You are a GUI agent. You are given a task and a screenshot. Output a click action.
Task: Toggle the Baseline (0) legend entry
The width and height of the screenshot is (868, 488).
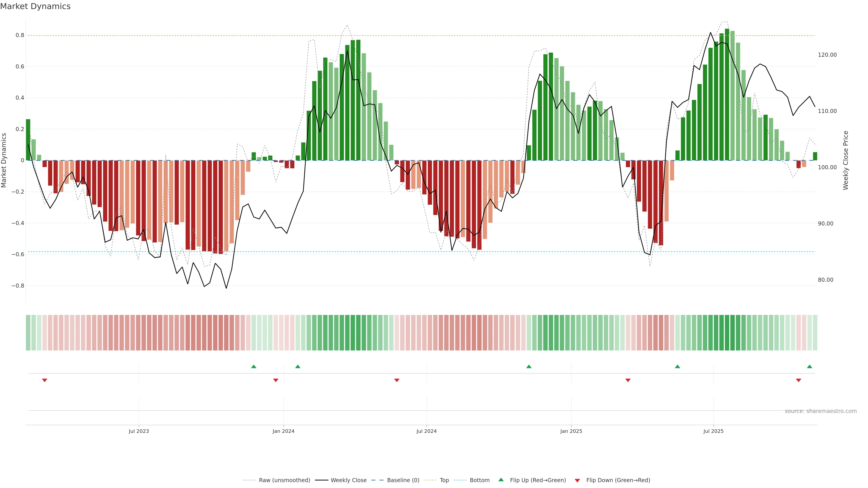point(403,480)
